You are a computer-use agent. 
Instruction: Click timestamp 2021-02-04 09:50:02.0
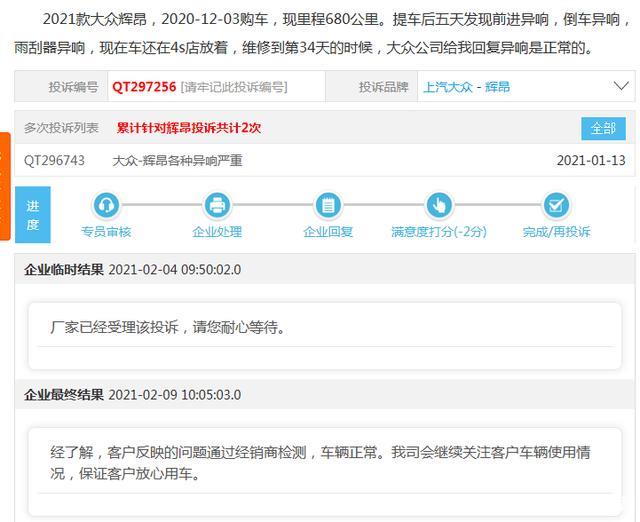(175, 270)
